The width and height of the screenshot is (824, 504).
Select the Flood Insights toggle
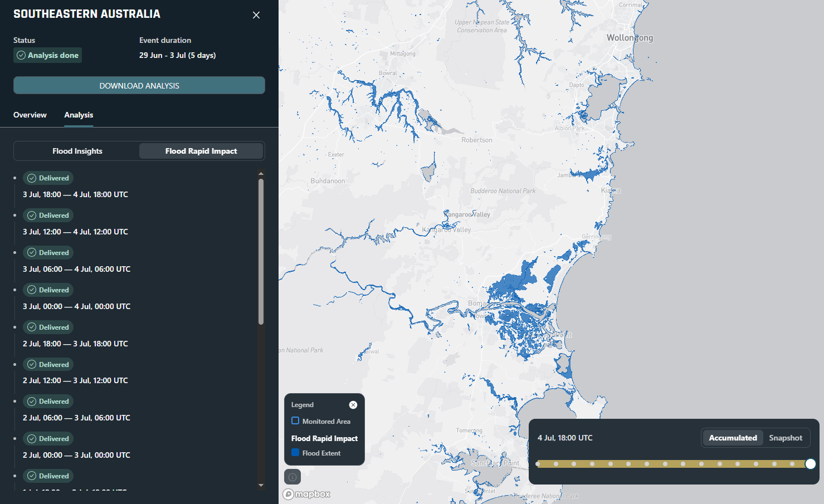click(x=77, y=151)
